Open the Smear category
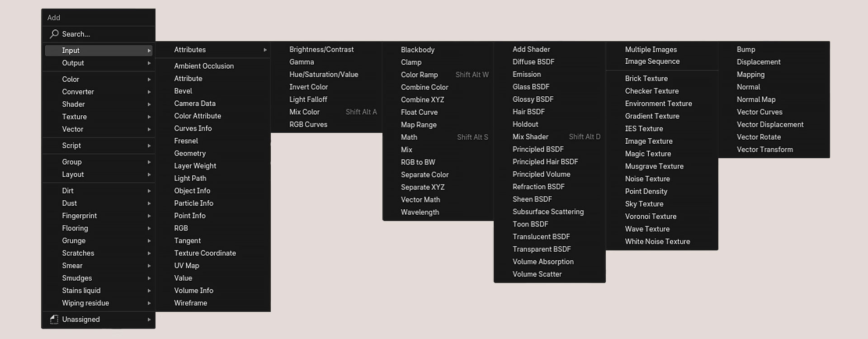Screen dimensions: 868x339 pos(99,266)
